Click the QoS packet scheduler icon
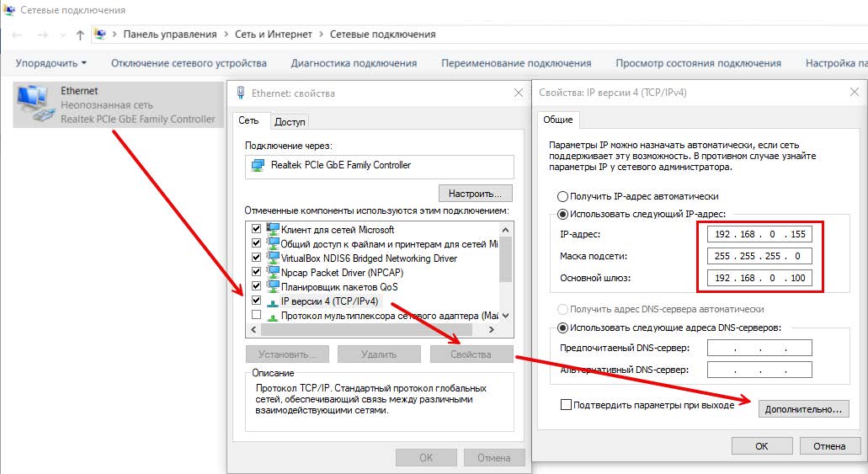Viewport: 868px width, 474px height. pos(273,286)
